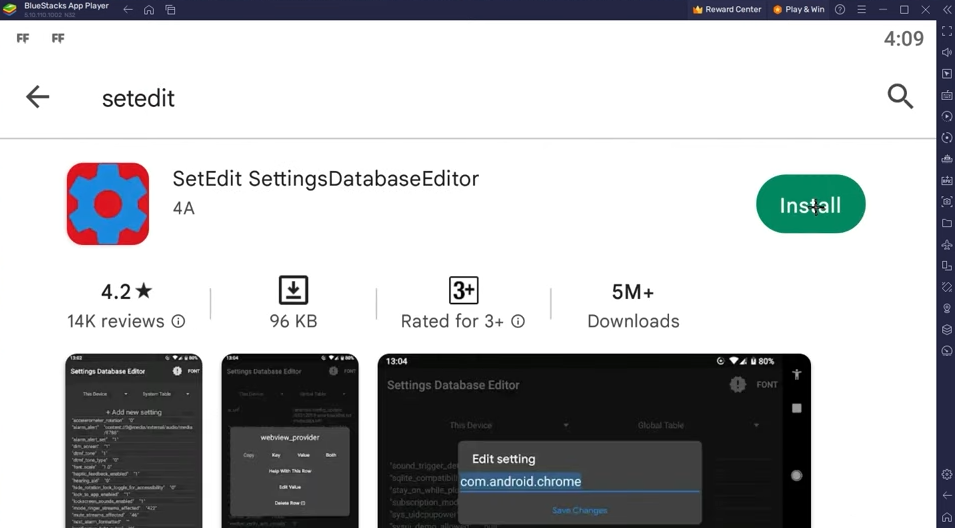Click the airplane icon in sidebar
The height and width of the screenshot is (528, 955).
tap(946, 244)
